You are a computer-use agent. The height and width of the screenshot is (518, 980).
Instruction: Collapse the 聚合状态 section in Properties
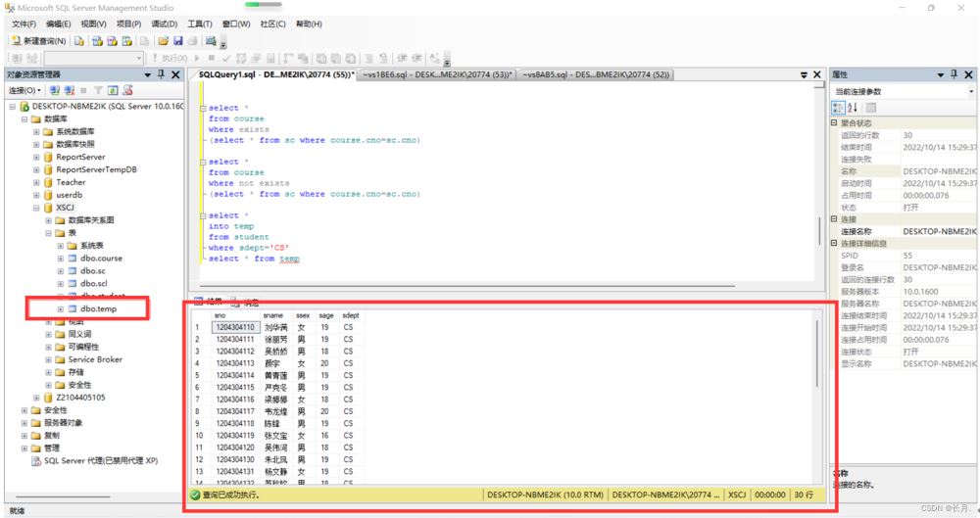tap(834, 123)
